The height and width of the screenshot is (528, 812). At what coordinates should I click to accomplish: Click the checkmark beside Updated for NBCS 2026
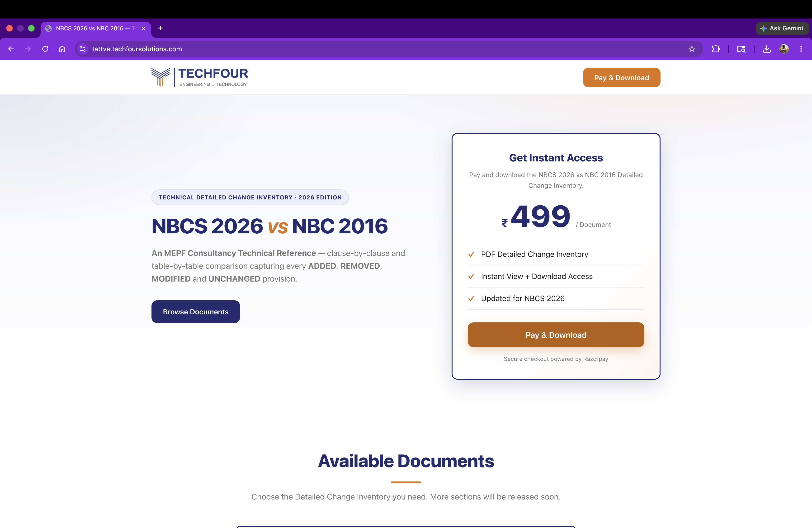pyautogui.click(x=471, y=298)
